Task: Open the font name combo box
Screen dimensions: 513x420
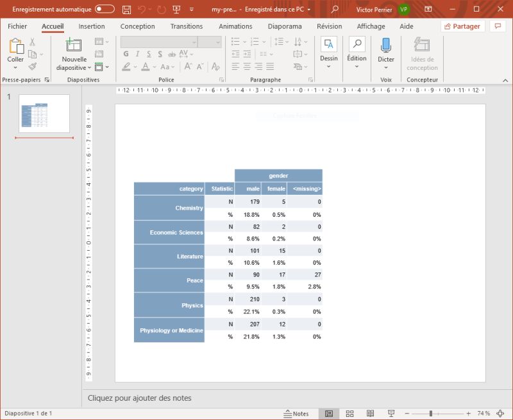Action: point(158,42)
